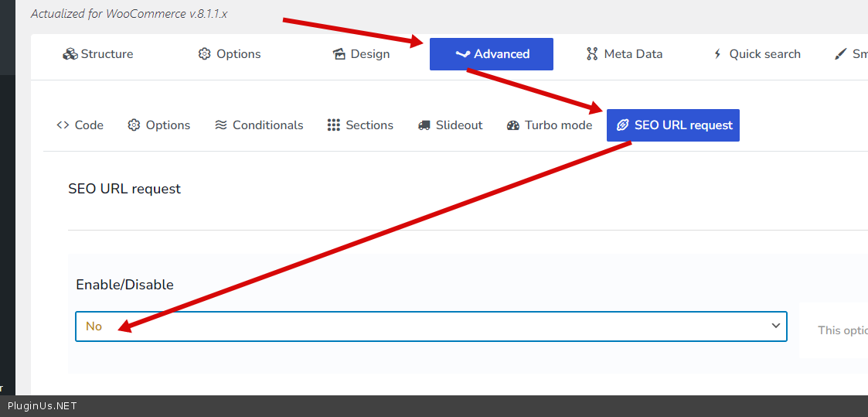Click the cubes icon on the Structure tab

70,54
